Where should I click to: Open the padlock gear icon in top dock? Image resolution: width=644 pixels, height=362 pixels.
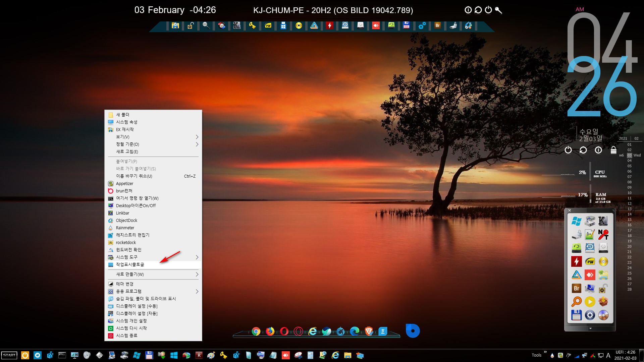(x=191, y=25)
